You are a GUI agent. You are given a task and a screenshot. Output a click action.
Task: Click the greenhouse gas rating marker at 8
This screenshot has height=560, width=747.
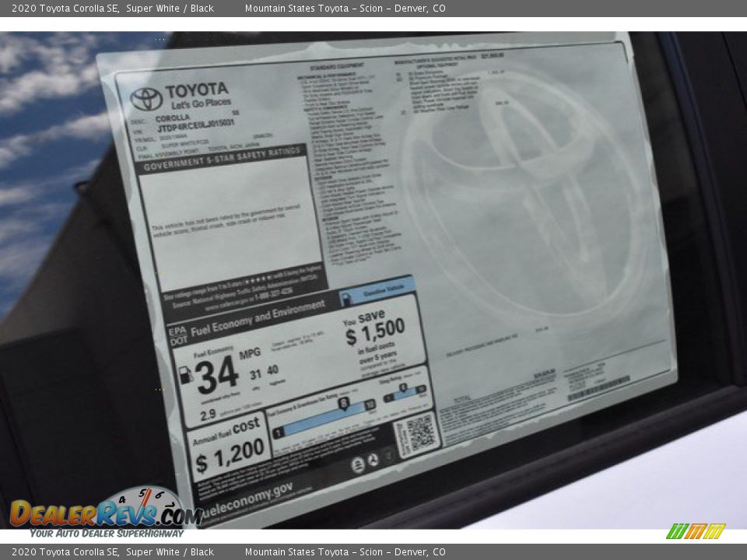343,402
